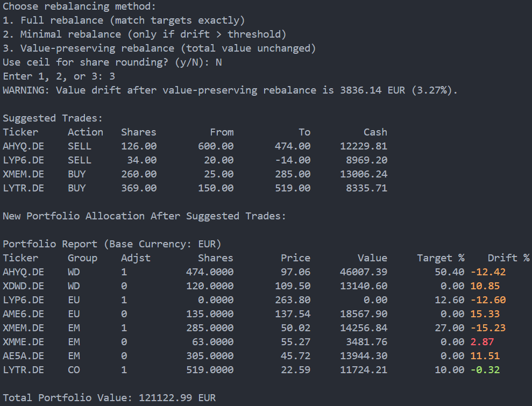This screenshot has height=406, width=532.
Task: Click the 'Target %' column header
Action: [441, 258]
